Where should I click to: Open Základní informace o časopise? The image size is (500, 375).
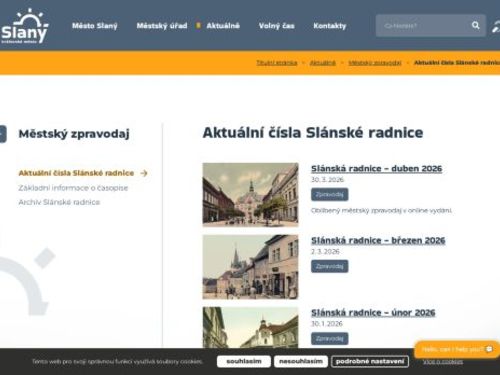(73, 188)
